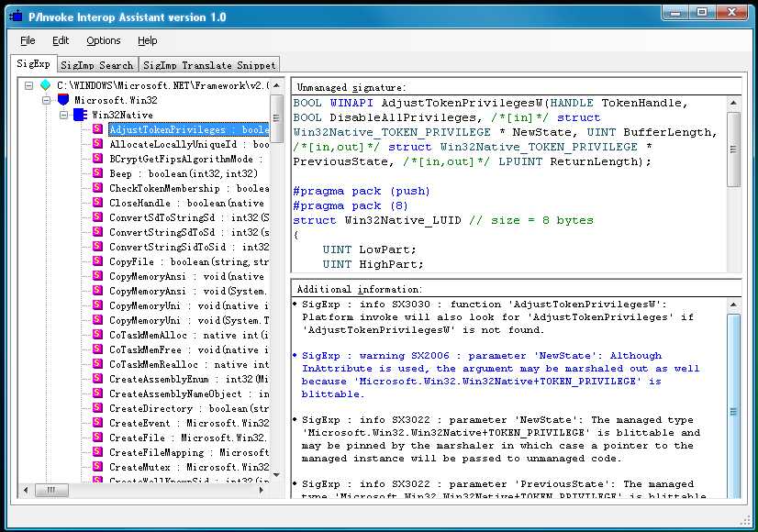Click the unmanaged signature scroll up arrow
The image size is (758, 532).
click(734, 103)
